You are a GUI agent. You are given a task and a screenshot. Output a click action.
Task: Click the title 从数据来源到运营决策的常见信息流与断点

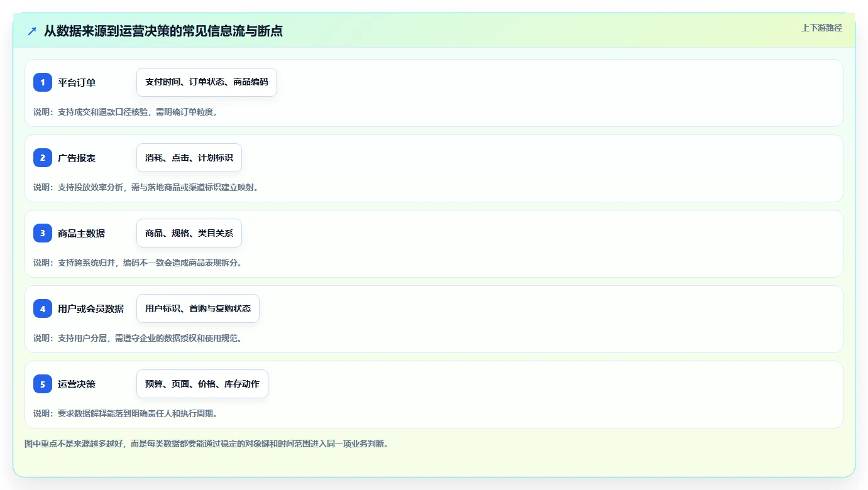click(163, 31)
